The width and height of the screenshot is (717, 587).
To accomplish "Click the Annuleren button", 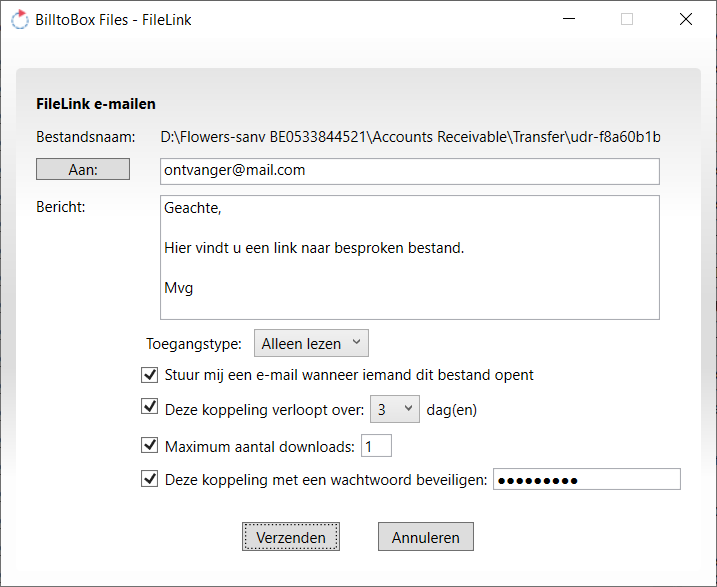I will [426, 537].
